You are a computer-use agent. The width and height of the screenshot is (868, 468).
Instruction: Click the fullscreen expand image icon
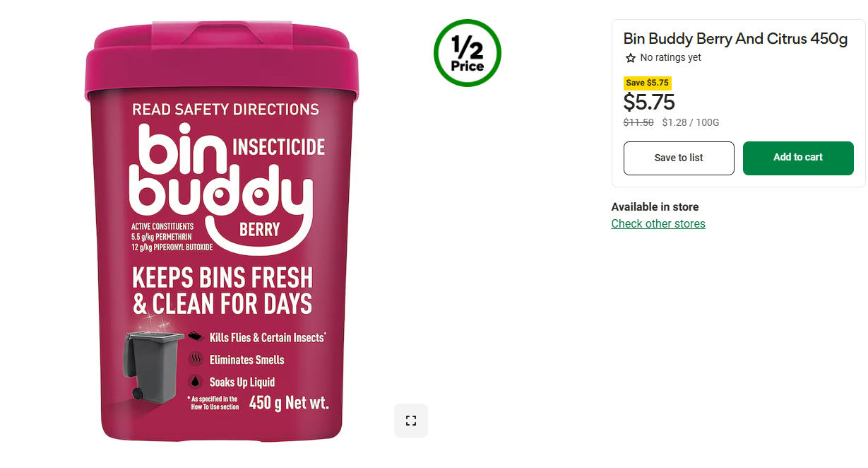tap(411, 421)
